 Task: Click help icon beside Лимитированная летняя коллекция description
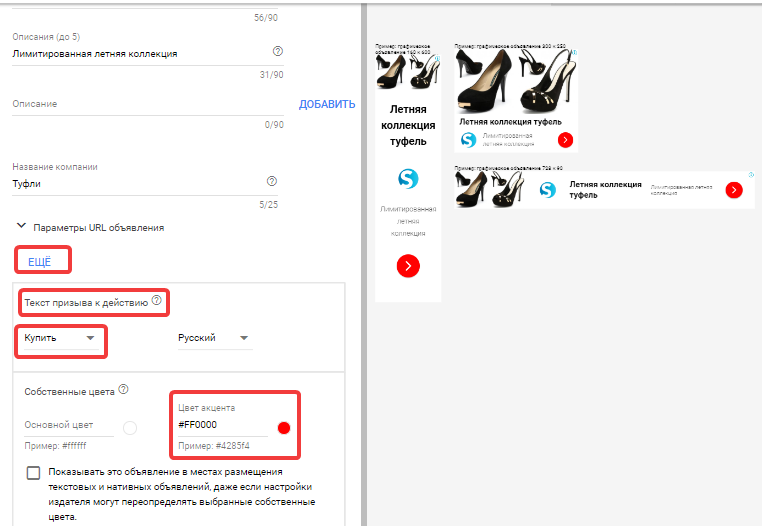[277, 51]
